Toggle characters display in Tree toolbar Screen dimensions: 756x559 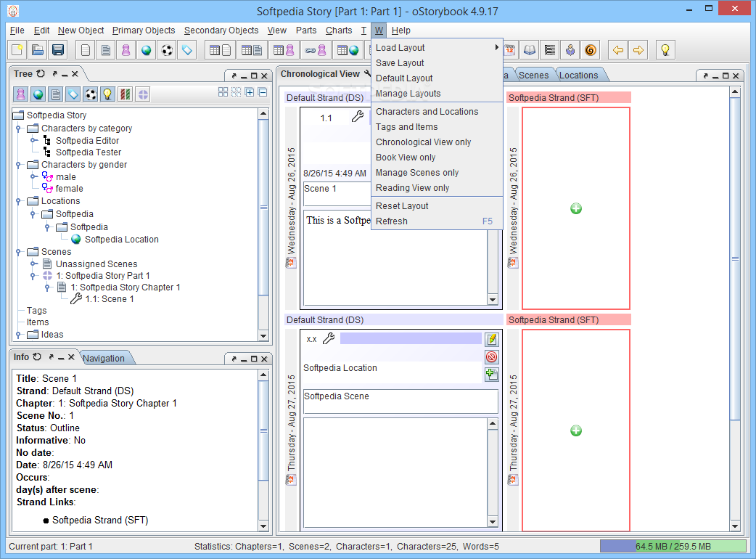coord(21,94)
